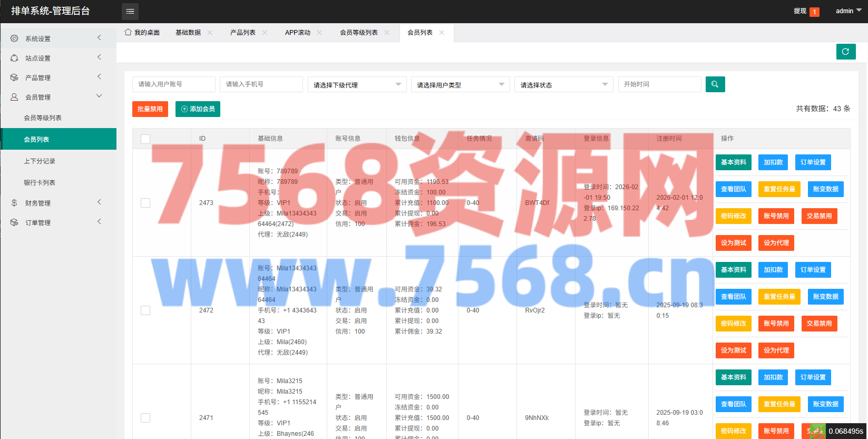The image size is (868, 439).
Task: Close the APP滚动 tab
Action: click(319, 33)
